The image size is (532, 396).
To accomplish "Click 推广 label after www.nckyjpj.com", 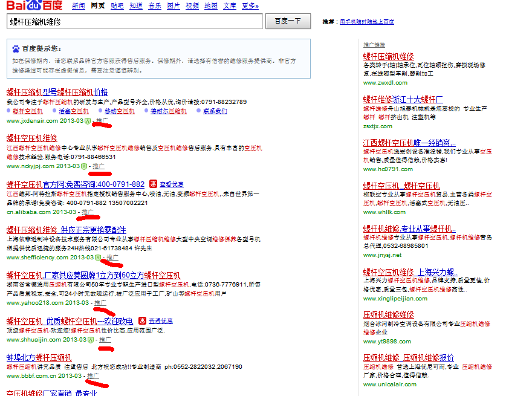I will click(x=99, y=166).
